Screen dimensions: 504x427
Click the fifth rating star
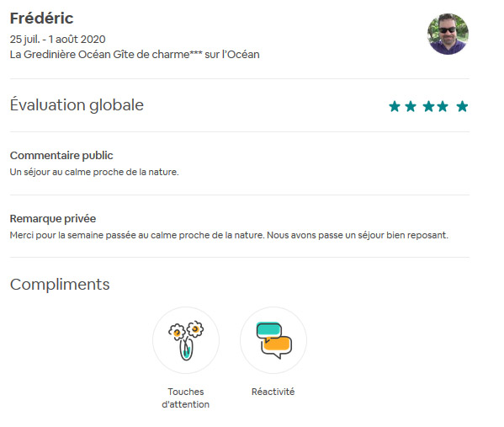[x=462, y=106]
